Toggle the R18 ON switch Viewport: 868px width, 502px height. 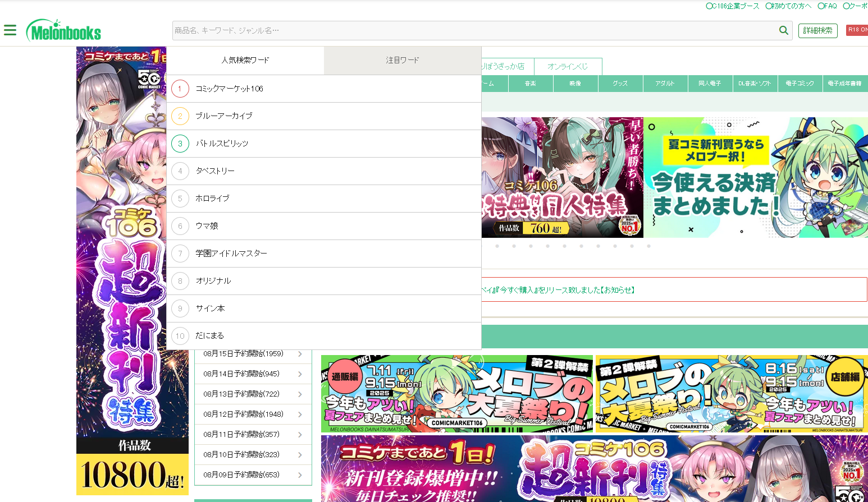click(x=857, y=30)
